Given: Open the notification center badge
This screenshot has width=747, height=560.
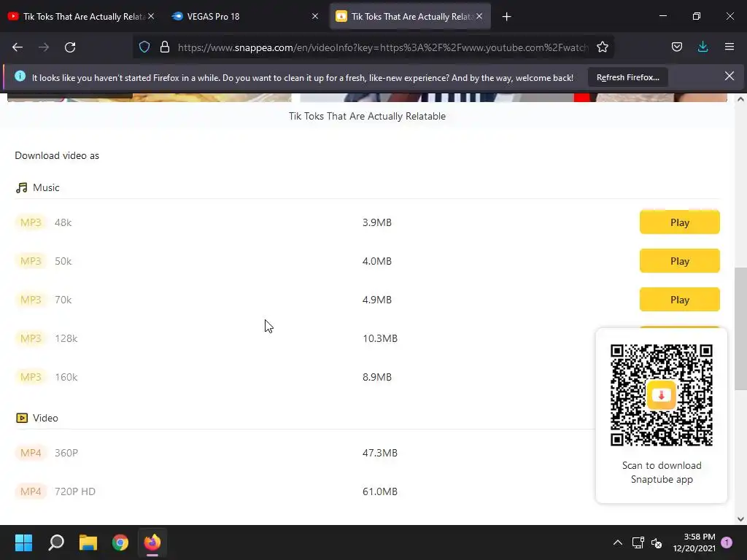Looking at the screenshot, I should click(x=727, y=542).
